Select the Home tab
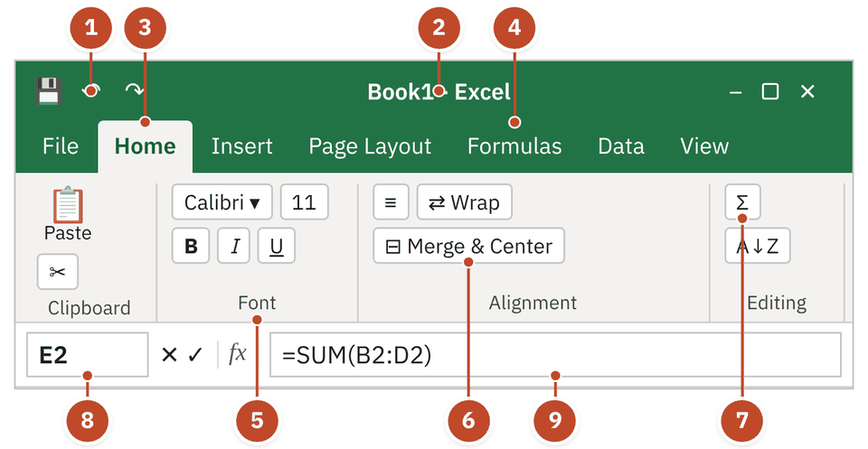868x449 pixels. 146,146
